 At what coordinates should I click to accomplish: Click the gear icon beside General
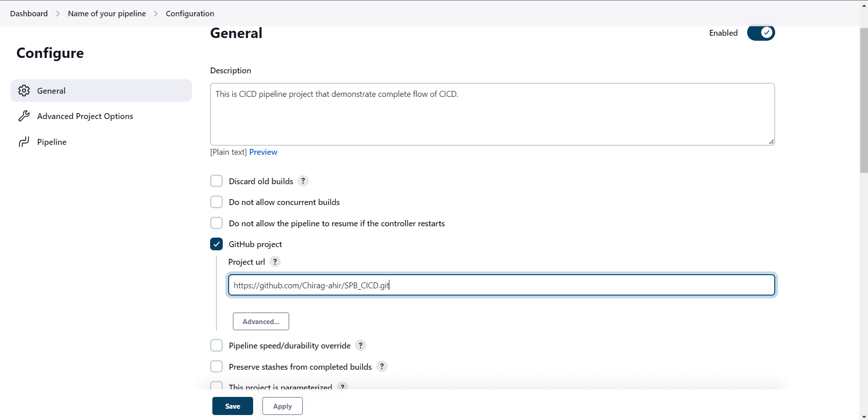[24, 91]
